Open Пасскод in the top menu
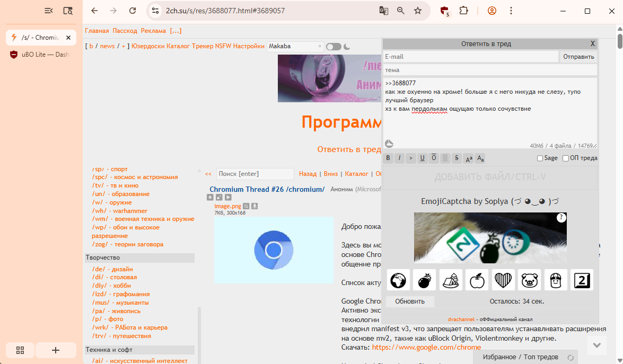The width and height of the screenshot is (623, 364). [125, 31]
